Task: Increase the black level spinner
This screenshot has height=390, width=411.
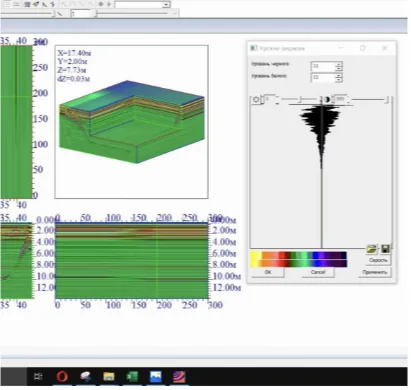Action: (x=338, y=64)
